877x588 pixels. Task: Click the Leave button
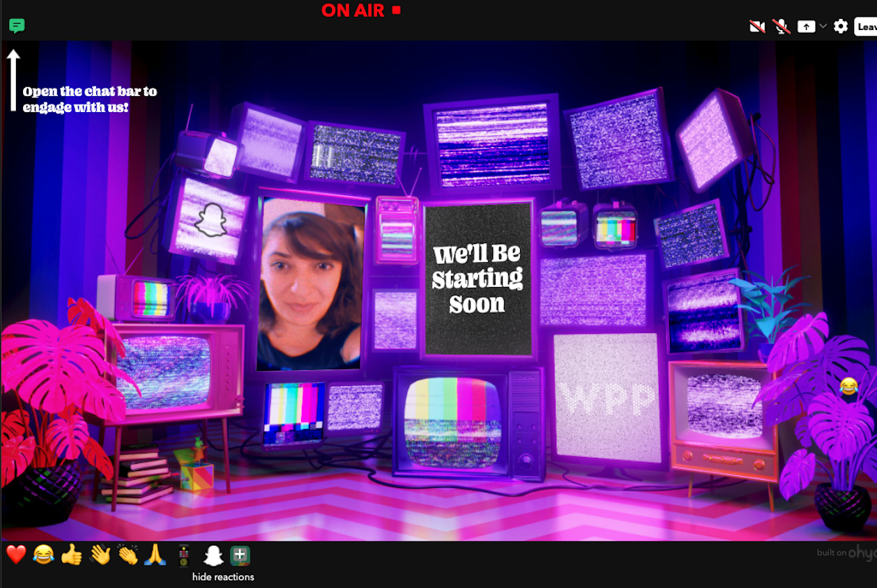(x=866, y=26)
